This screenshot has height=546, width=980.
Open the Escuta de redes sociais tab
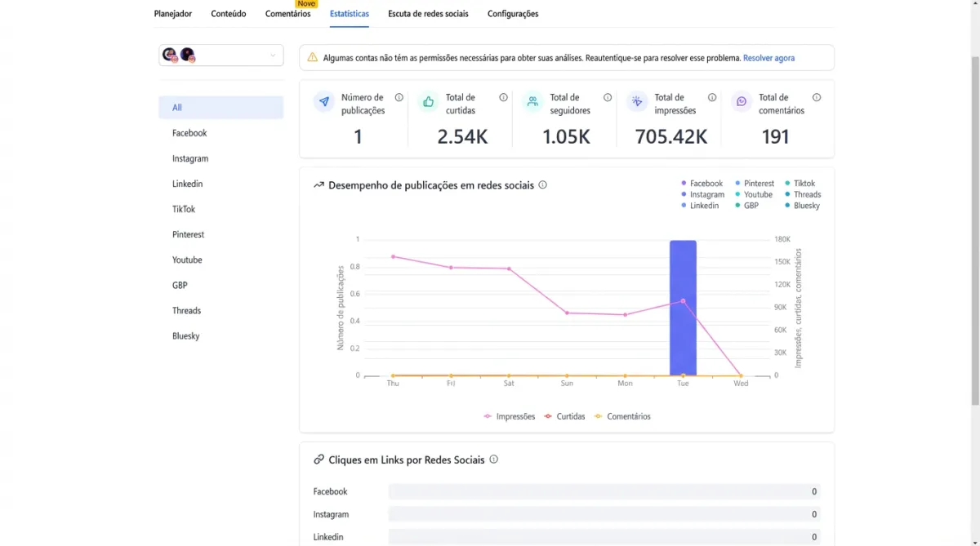[x=428, y=14]
